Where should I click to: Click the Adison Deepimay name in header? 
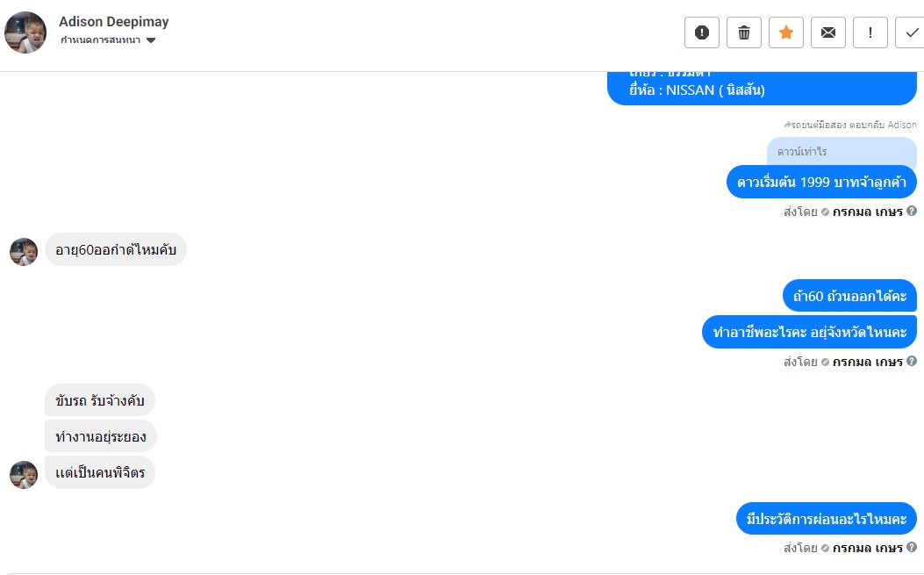(114, 22)
